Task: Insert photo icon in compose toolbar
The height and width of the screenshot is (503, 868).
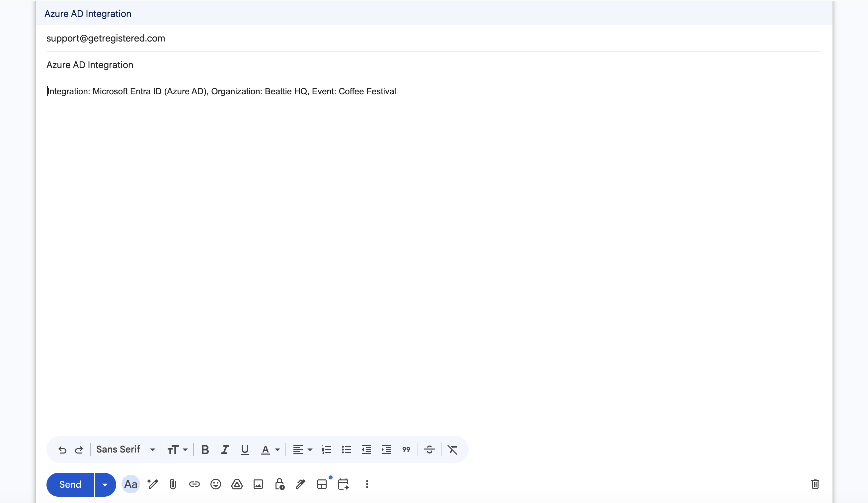Action: 258,484
